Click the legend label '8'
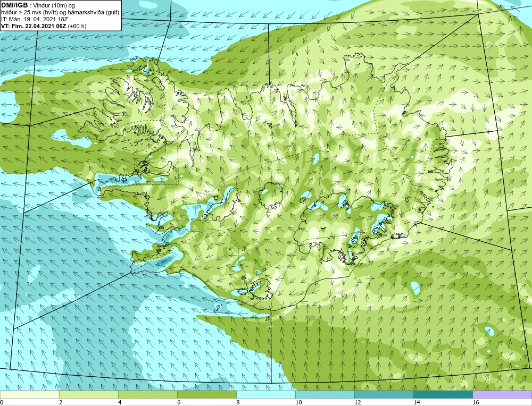The width and height of the screenshot is (532, 406). 238,402
